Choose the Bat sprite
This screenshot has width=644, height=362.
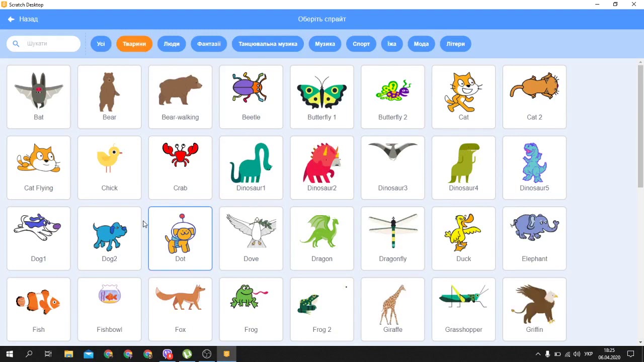39,97
